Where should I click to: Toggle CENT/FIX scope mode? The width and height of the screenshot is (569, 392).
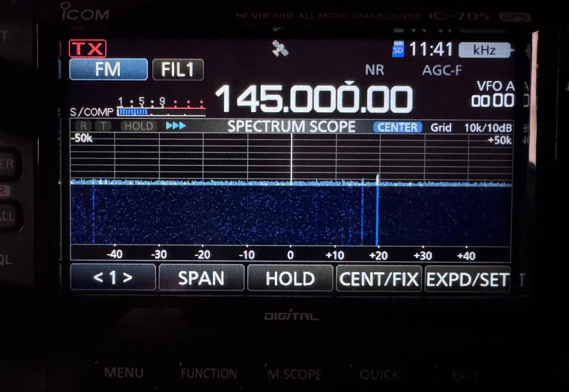[379, 279]
